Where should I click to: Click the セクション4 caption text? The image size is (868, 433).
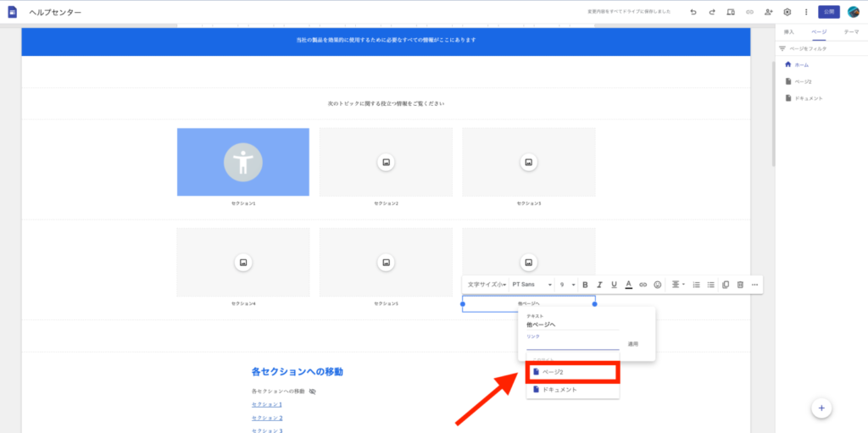tap(243, 303)
